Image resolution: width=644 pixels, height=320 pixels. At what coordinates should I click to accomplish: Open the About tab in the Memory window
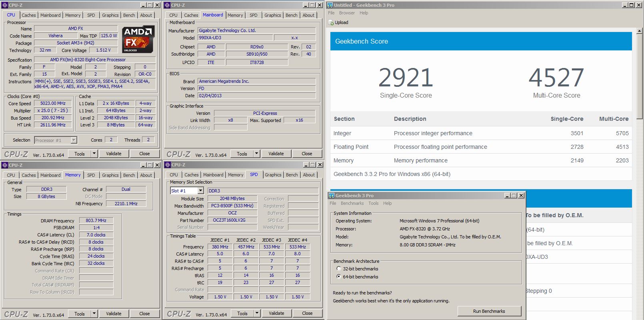pyautogui.click(x=146, y=175)
